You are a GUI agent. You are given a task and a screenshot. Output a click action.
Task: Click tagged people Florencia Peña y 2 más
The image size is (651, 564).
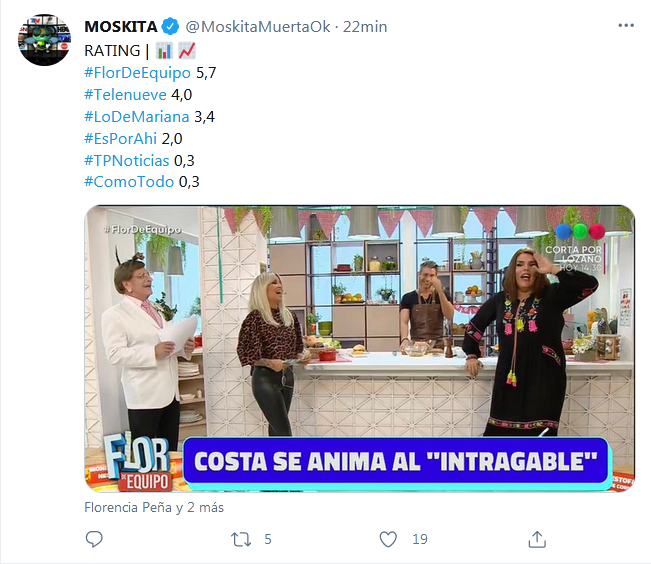tap(154, 507)
